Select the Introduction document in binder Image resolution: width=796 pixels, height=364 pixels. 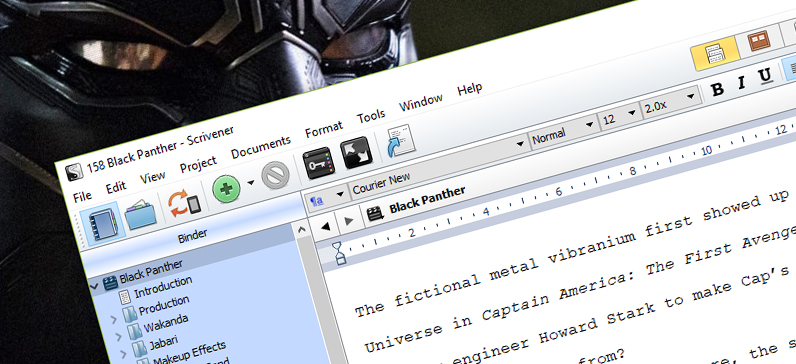point(163,287)
